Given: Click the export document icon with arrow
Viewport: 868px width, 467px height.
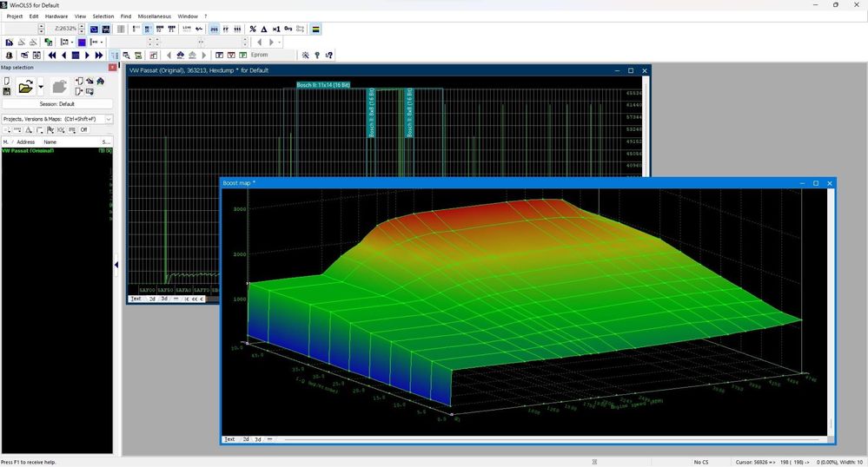Looking at the screenshot, I should 79,91.
